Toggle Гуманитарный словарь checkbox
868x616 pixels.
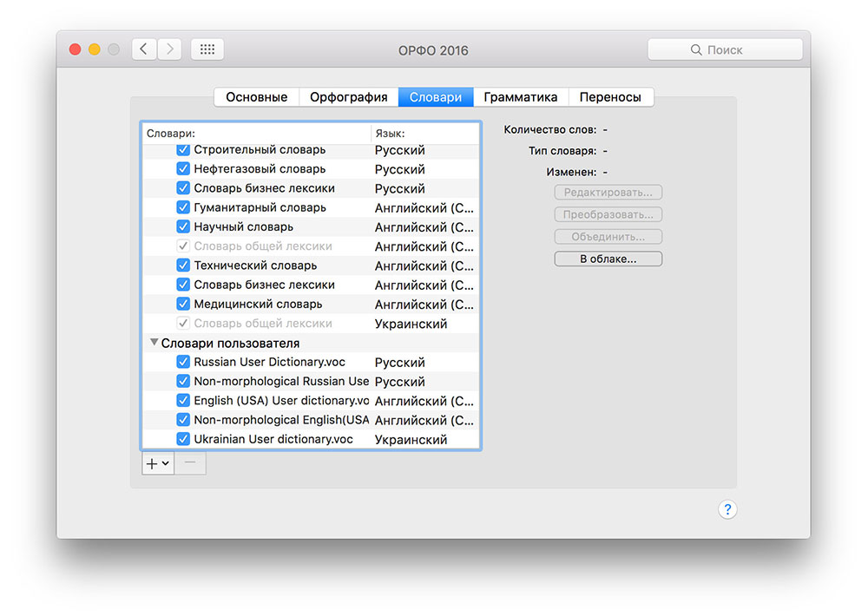click(182, 207)
